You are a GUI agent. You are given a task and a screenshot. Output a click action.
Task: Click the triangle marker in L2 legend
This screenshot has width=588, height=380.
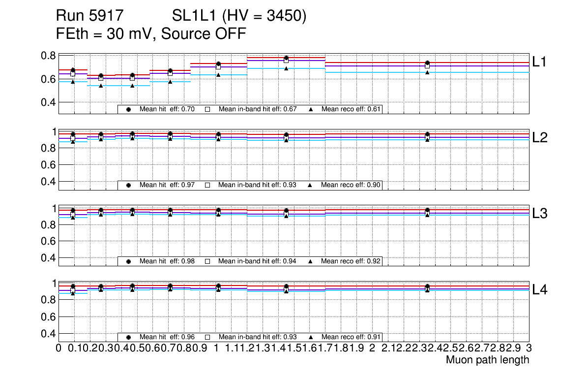(310, 186)
